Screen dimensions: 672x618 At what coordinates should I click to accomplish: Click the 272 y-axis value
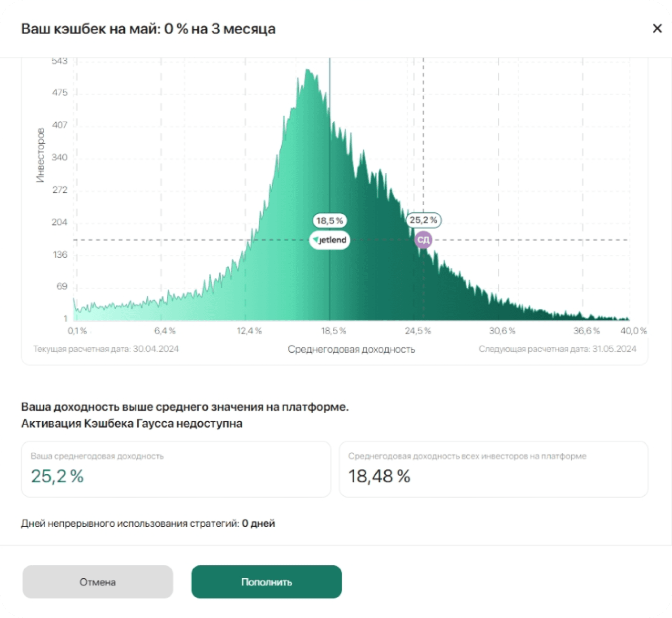pos(59,190)
